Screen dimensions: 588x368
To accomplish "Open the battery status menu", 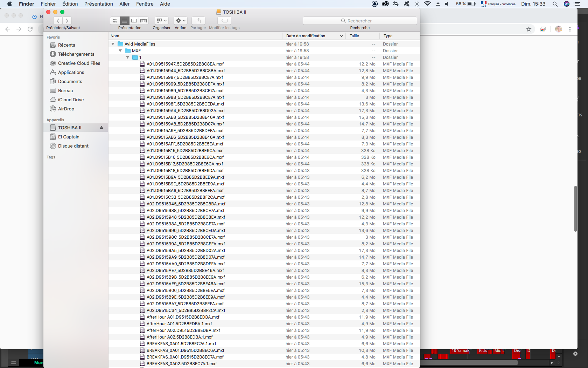I will [465, 4].
